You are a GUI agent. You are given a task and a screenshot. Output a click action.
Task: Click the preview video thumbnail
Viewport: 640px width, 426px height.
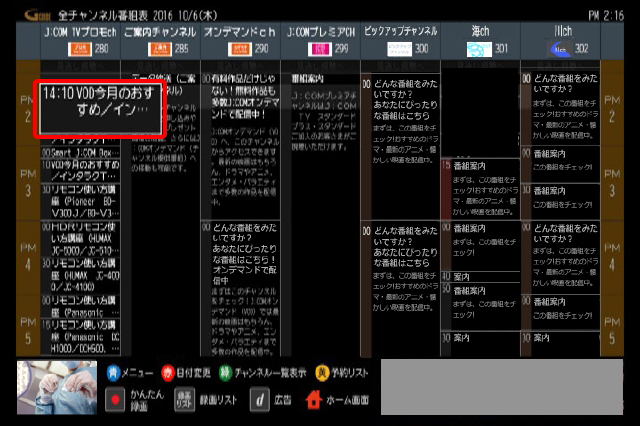tap(57, 388)
